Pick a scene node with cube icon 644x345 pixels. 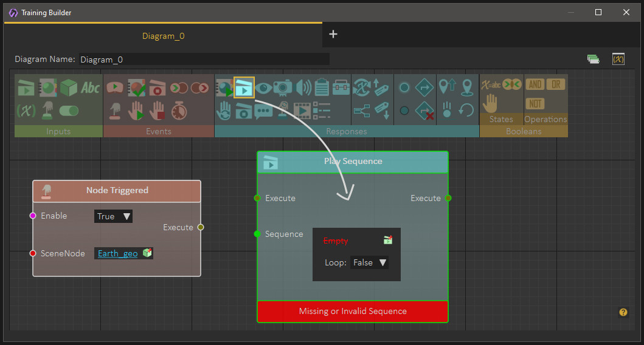(147, 253)
